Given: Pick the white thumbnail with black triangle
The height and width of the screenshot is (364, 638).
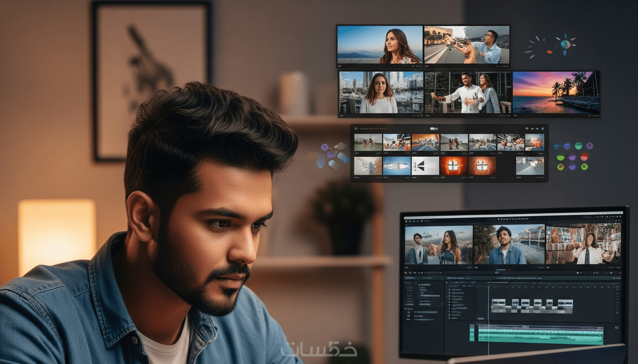Looking at the screenshot, I should click(x=425, y=166).
